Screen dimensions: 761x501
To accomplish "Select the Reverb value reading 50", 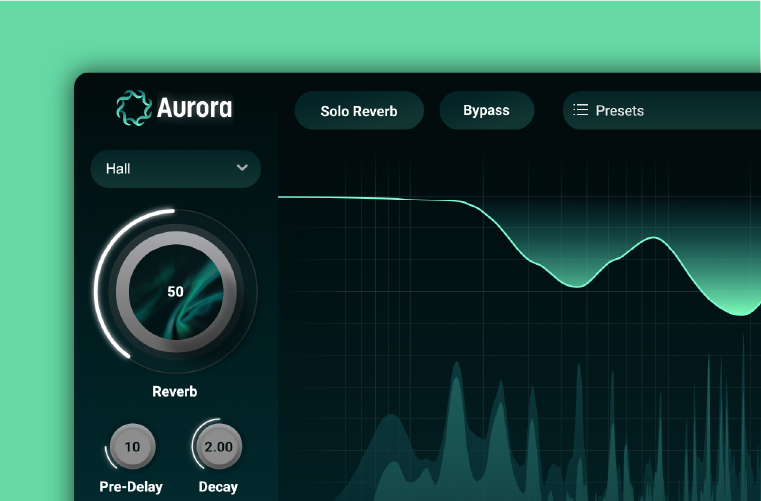I will [175, 292].
